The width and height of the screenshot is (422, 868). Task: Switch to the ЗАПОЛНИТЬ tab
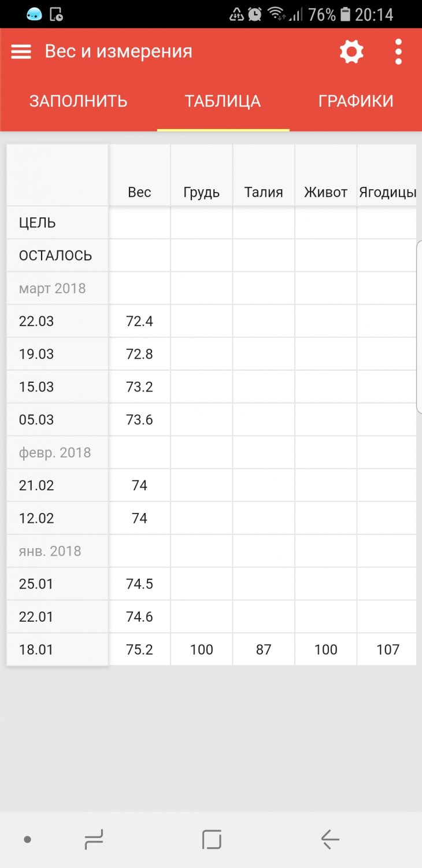pos(79,101)
